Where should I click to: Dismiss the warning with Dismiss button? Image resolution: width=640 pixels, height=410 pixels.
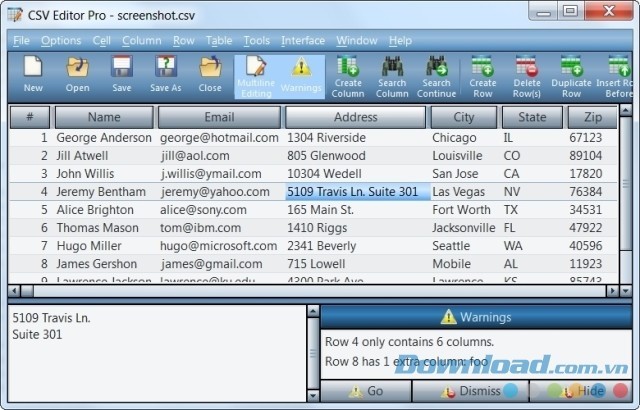tap(476, 391)
